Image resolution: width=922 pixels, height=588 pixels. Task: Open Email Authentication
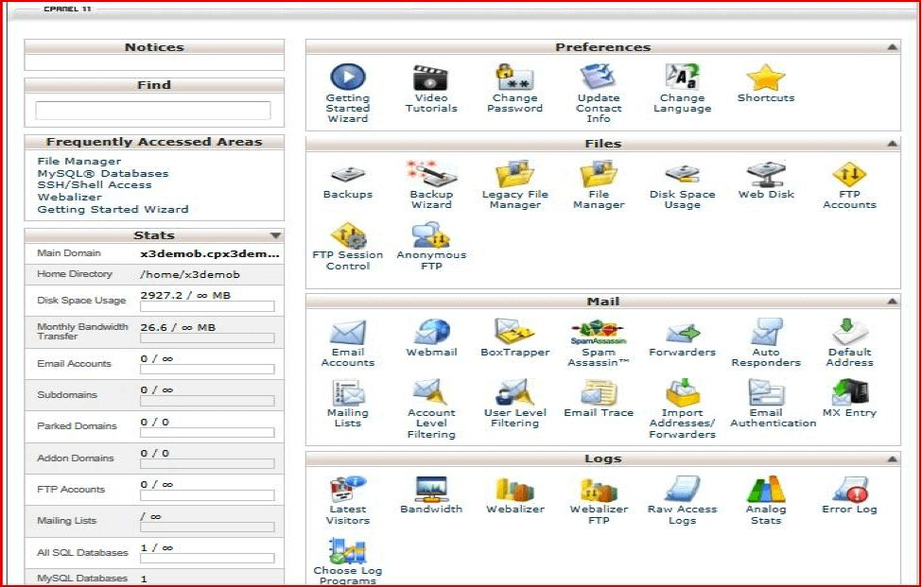coord(766,392)
